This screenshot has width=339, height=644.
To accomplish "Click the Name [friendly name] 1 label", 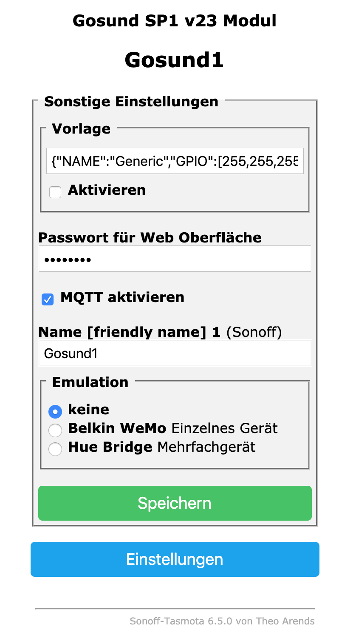I will click(130, 332).
